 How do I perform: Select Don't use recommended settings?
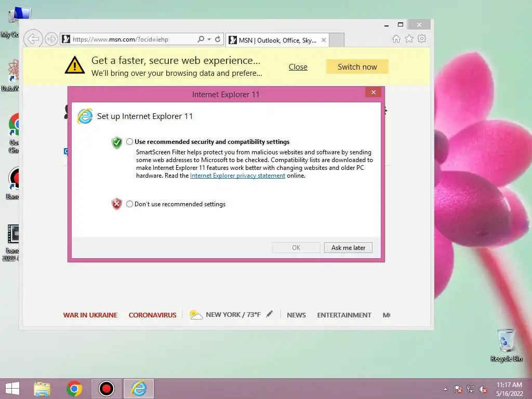click(x=129, y=204)
